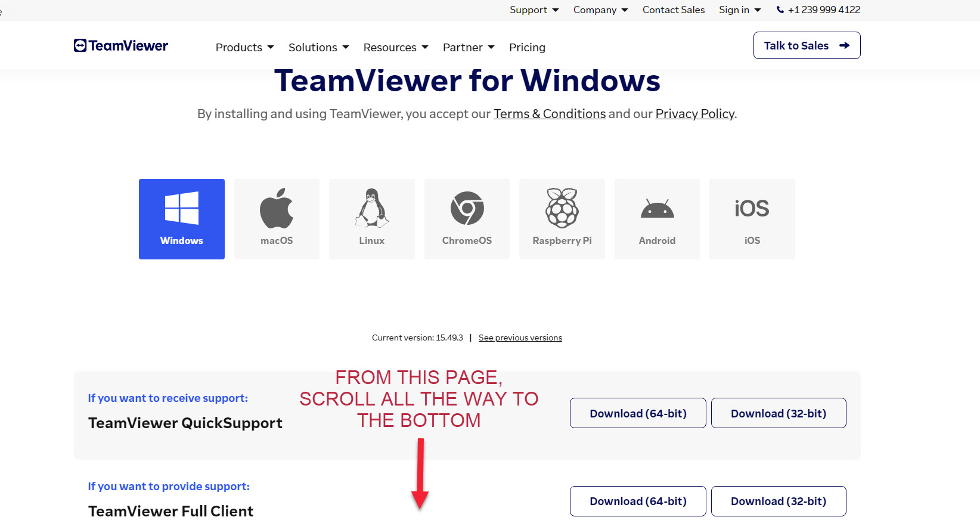Open See previous versions link
Screen dimensions: 980x520
[520, 338]
